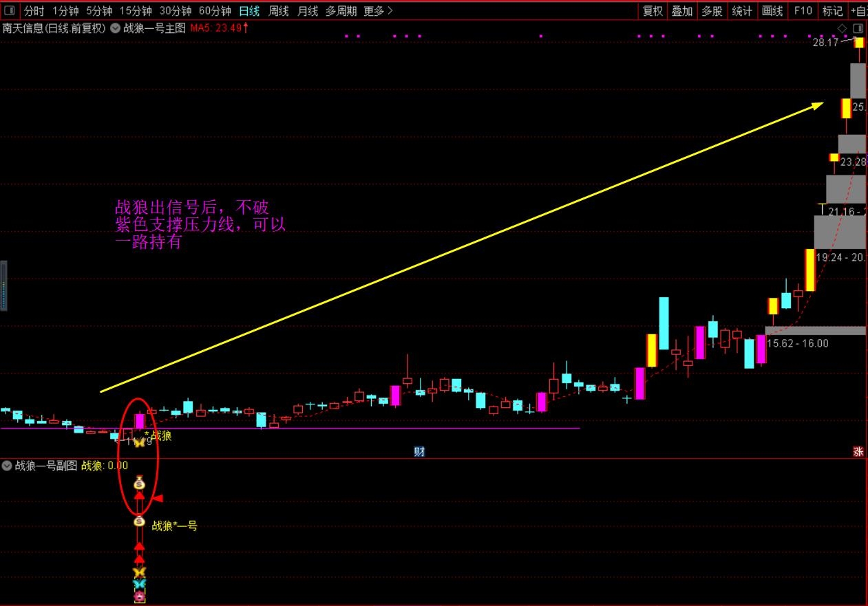The width and height of the screenshot is (868, 606).
Task: Click the 15.62 - 16.00 gap label
Action: point(798,343)
